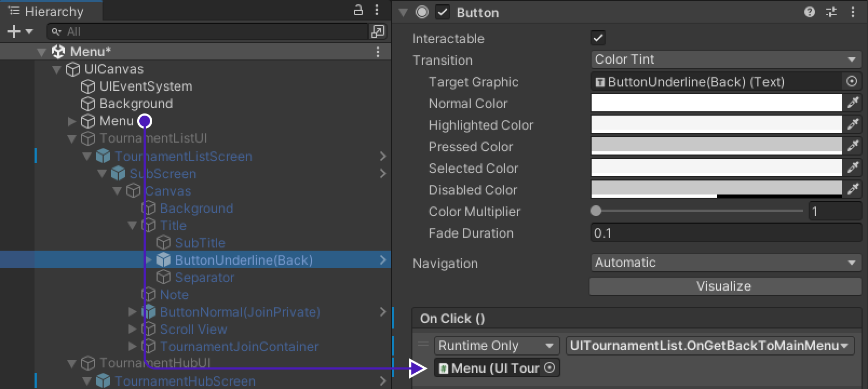The width and height of the screenshot is (868, 389).
Task: Open Button component preset settings icon
Action: [831, 12]
